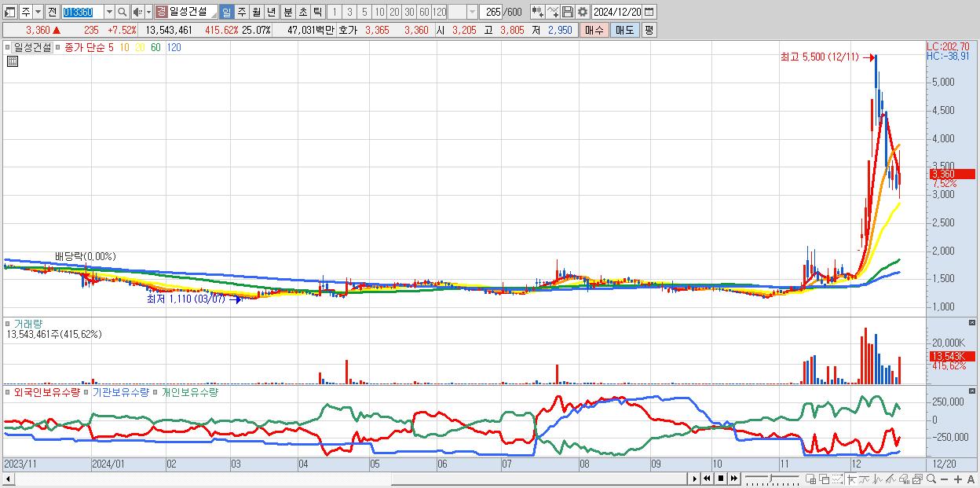Click the scroll left arrow at bottom-left
This screenshot has width=980, height=488.
[7, 479]
